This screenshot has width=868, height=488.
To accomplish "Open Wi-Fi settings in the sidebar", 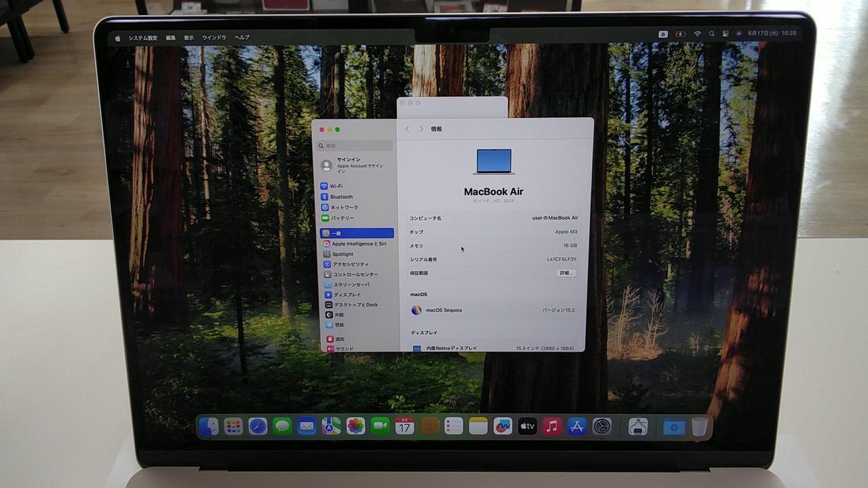I will click(x=336, y=186).
